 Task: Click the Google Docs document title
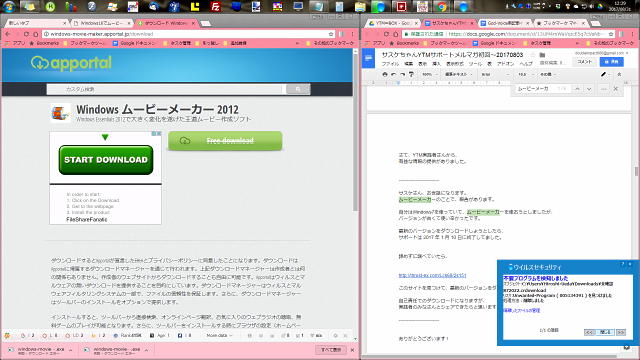pos(452,55)
